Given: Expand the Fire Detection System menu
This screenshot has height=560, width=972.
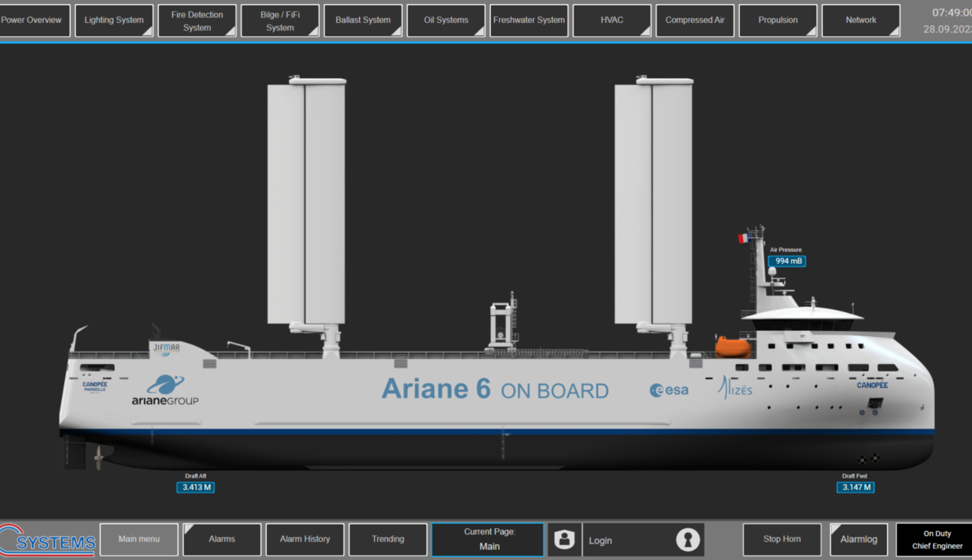Looking at the screenshot, I should tap(197, 21).
